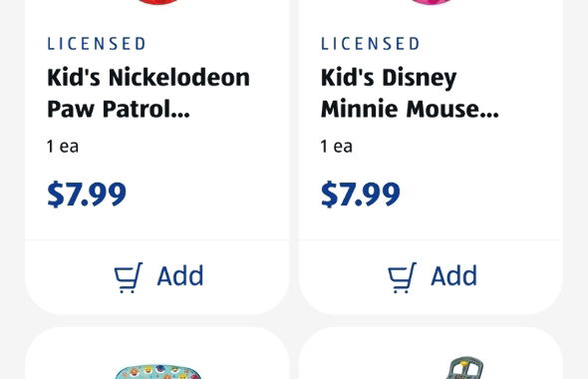The image size is (588, 379).
Task: Select the word Disney in product title
Action: tap(420, 78)
